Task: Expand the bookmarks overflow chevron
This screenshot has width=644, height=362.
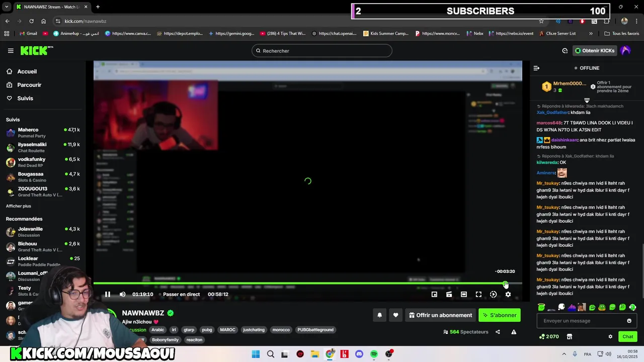Action: [x=591, y=34]
